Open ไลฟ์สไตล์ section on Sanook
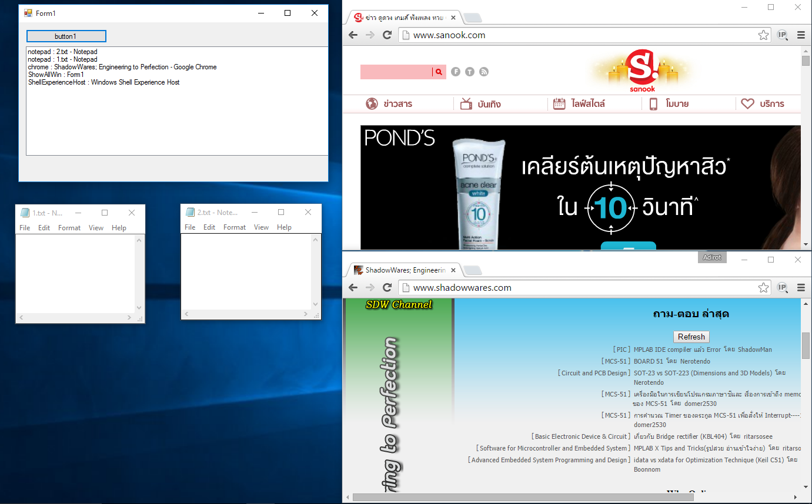Image resolution: width=812 pixels, height=504 pixels. [579, 104]
